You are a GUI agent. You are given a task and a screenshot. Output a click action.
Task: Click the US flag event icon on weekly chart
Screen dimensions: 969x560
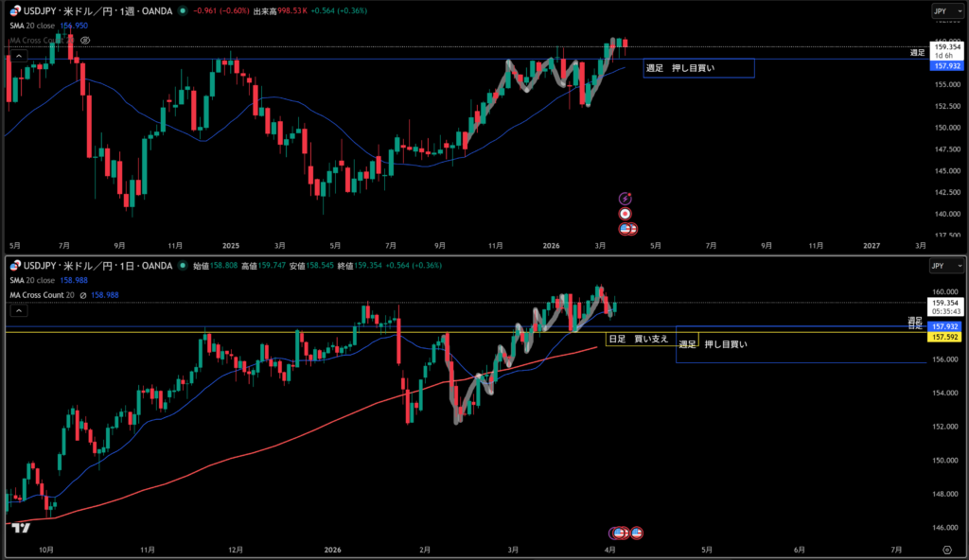pyautogui.click(x=626, y=229)
